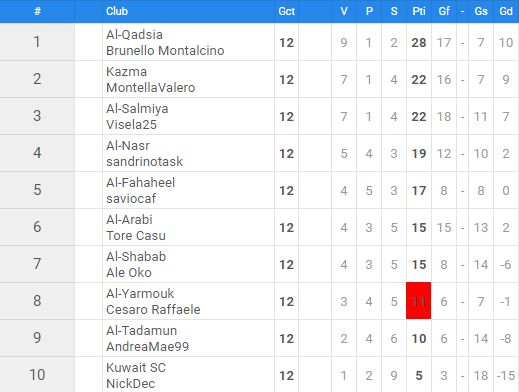The height and width of the screenshot is (392, 519).
Task: Open the Al-Qadsia club link
Action: pyautogui.click(x=134, y=35)
